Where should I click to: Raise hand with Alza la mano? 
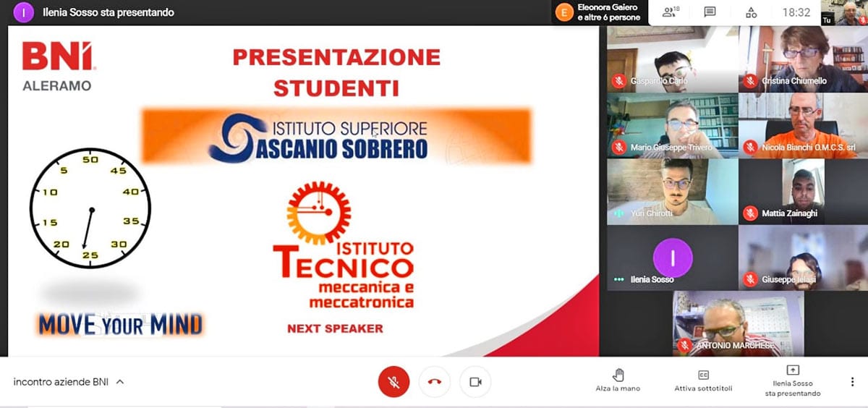618,381
